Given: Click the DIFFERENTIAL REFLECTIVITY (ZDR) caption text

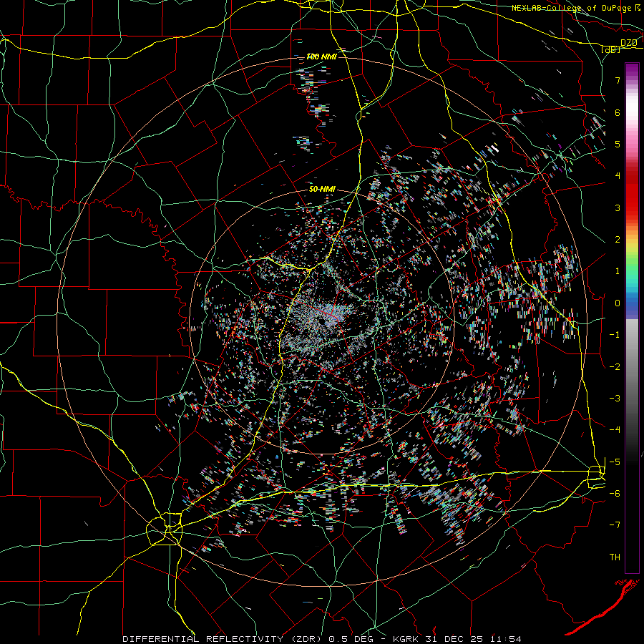Looking at the screenshot, I should click(x=223, y=639).
